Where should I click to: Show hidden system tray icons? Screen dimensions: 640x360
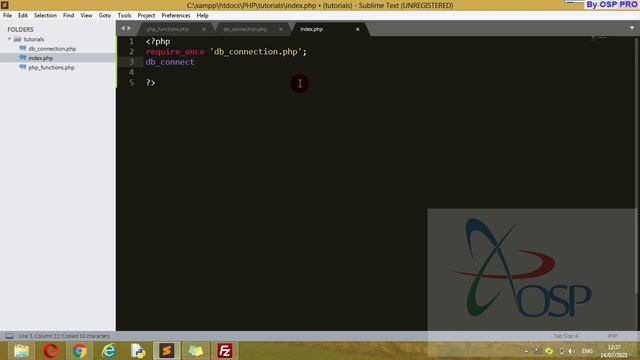pyautogui.click(x=527, y=351)
